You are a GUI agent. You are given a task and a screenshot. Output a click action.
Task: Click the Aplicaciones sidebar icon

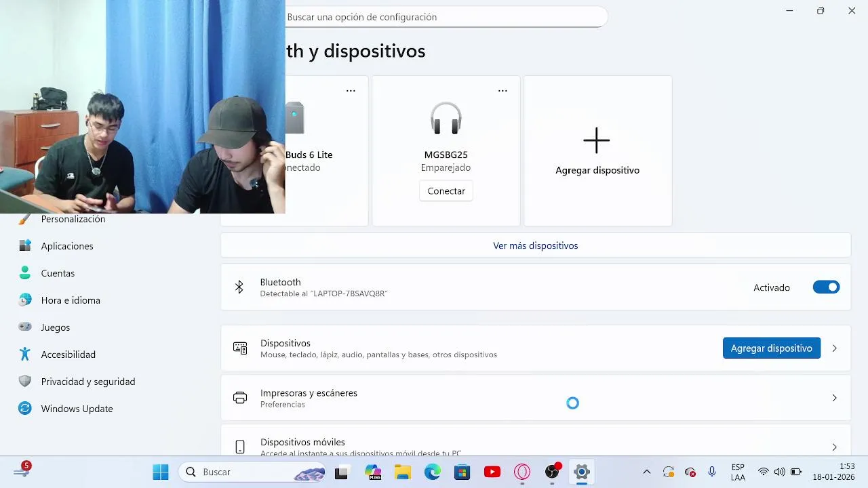point(25,245)
